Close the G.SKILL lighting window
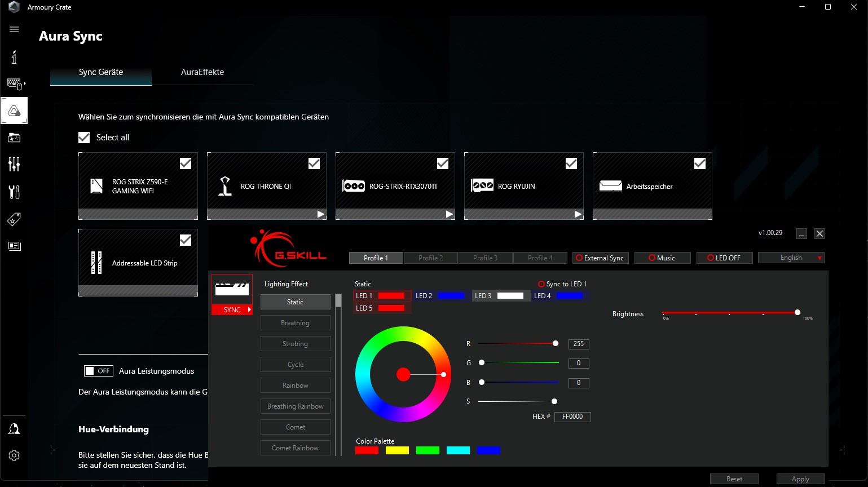 click(x=819, y=233)
